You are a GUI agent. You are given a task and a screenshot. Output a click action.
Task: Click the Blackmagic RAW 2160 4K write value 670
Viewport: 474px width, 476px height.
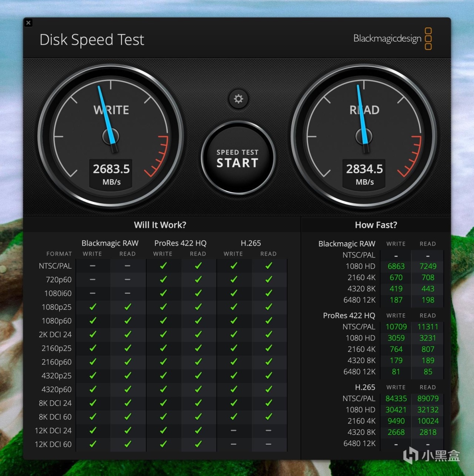pos(396,277)
